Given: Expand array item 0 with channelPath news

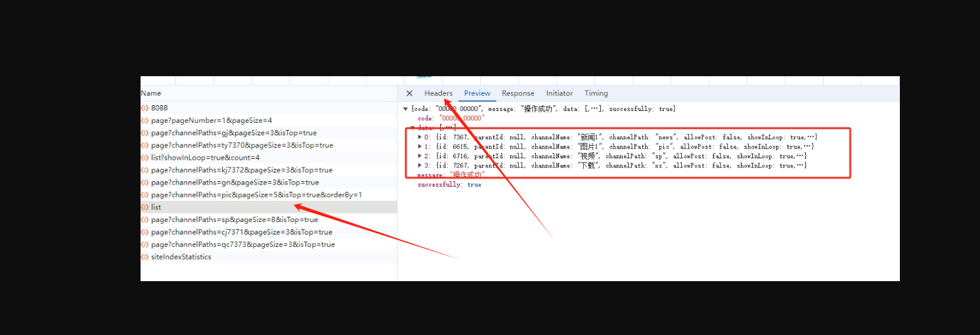Looking at the screenshot, I should tap(420, 137).
